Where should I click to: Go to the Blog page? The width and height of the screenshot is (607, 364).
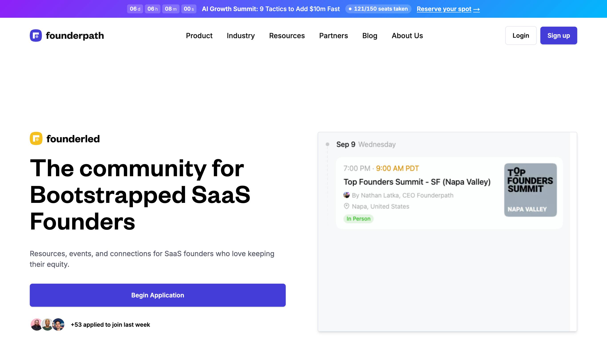[x=369, y=36]
